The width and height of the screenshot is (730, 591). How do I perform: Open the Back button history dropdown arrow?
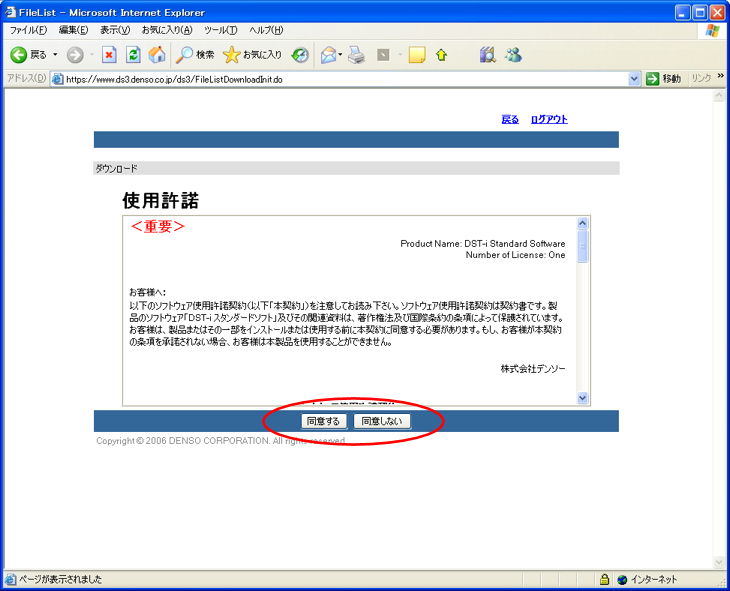(x=55, y=55)
